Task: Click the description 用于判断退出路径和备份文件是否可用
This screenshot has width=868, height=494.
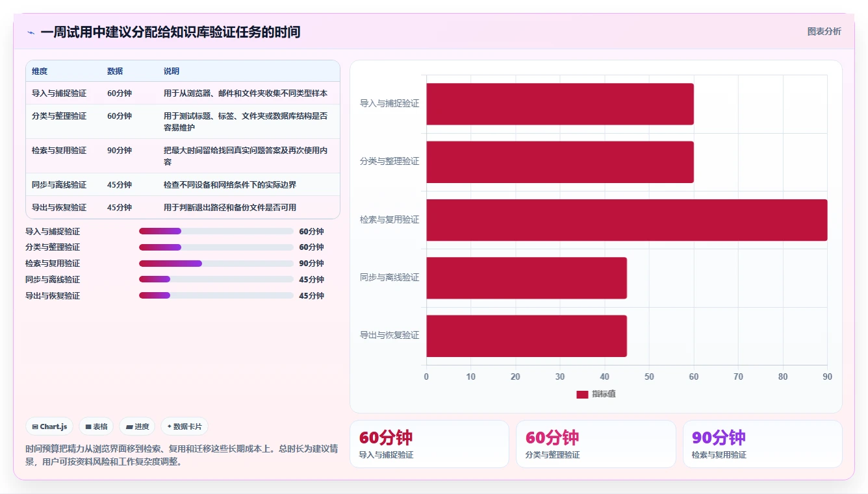Action: coord(230,208)
